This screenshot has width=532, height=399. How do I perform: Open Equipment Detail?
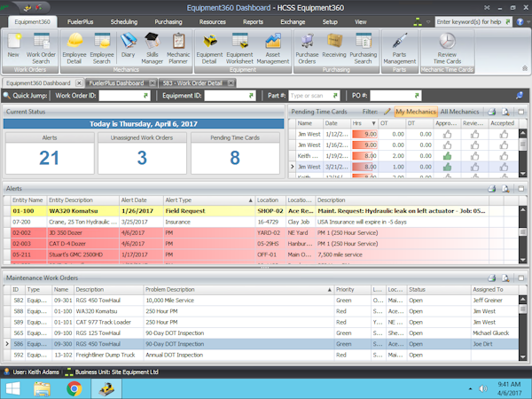(209, 49)
